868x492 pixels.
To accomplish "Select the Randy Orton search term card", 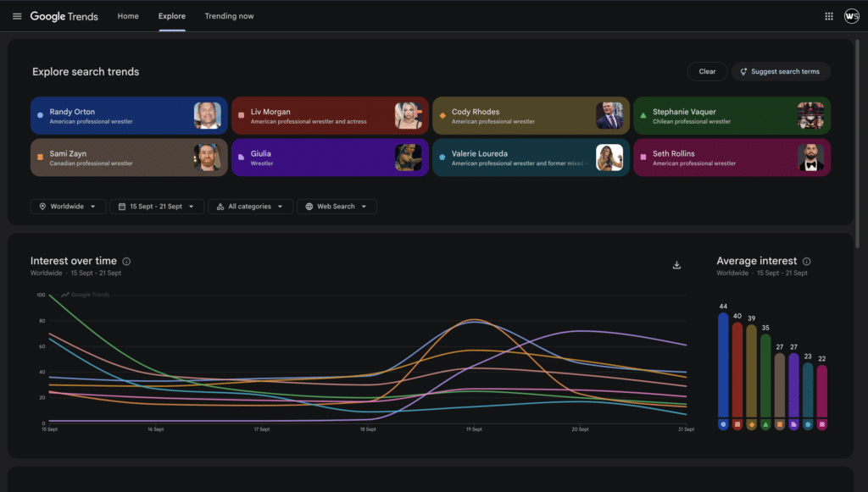I will [129, 115].
